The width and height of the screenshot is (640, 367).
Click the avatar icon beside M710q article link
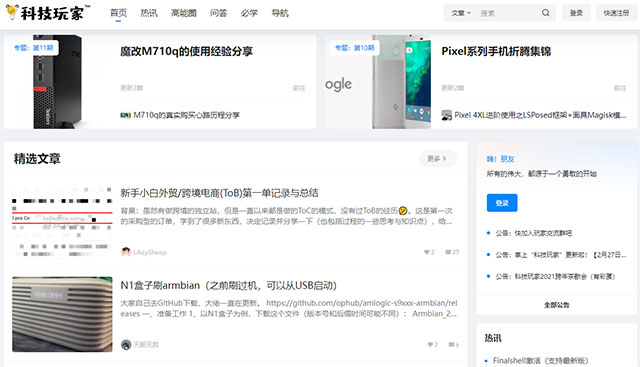pyautogui.click(x=125, y=115)
